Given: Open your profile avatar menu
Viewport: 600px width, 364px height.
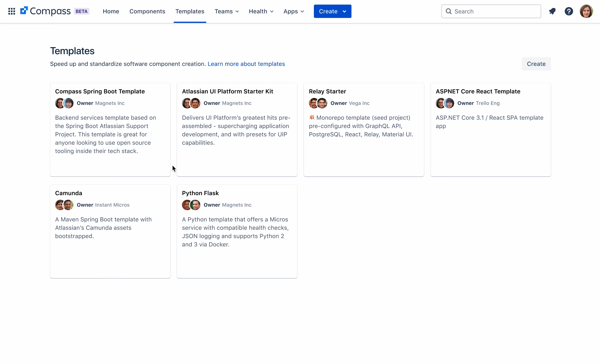Looking at the screenshot, I should [x=586, y=11].
